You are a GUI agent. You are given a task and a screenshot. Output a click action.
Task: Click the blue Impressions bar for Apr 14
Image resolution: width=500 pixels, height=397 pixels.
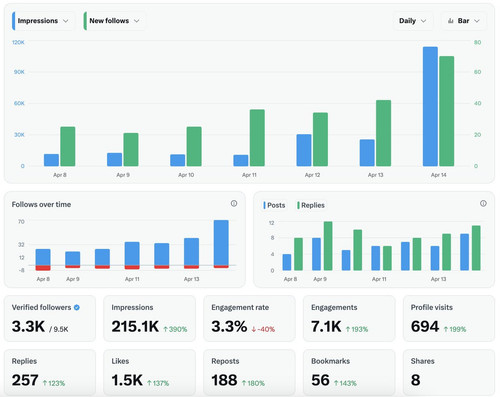(x=430, y=106)
